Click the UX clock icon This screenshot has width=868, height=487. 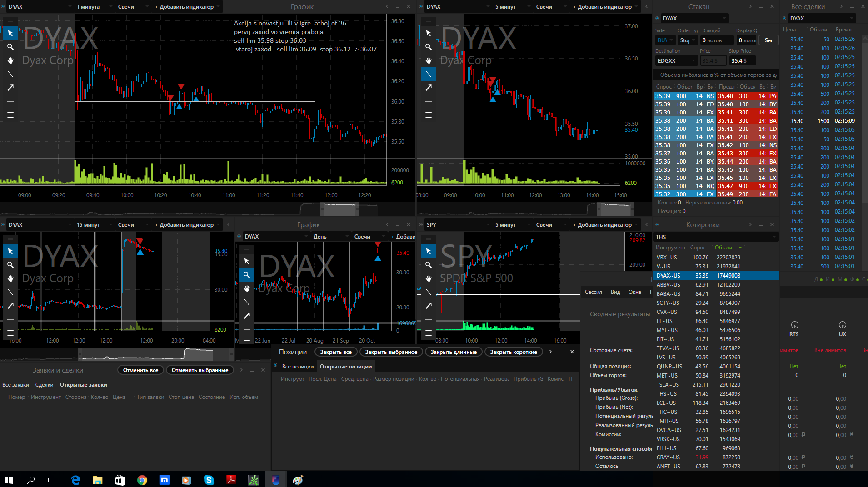pos(843,325)
